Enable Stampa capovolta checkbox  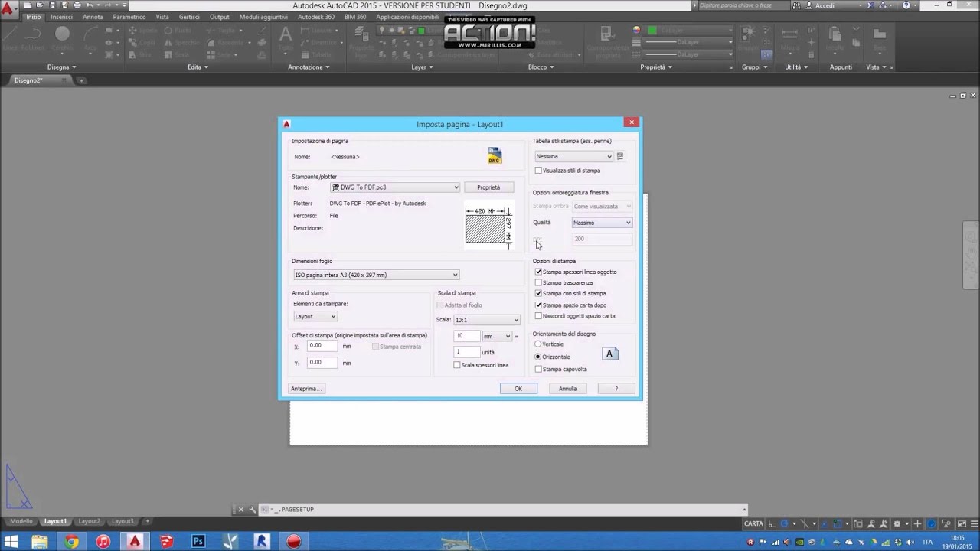pos(538,369)
